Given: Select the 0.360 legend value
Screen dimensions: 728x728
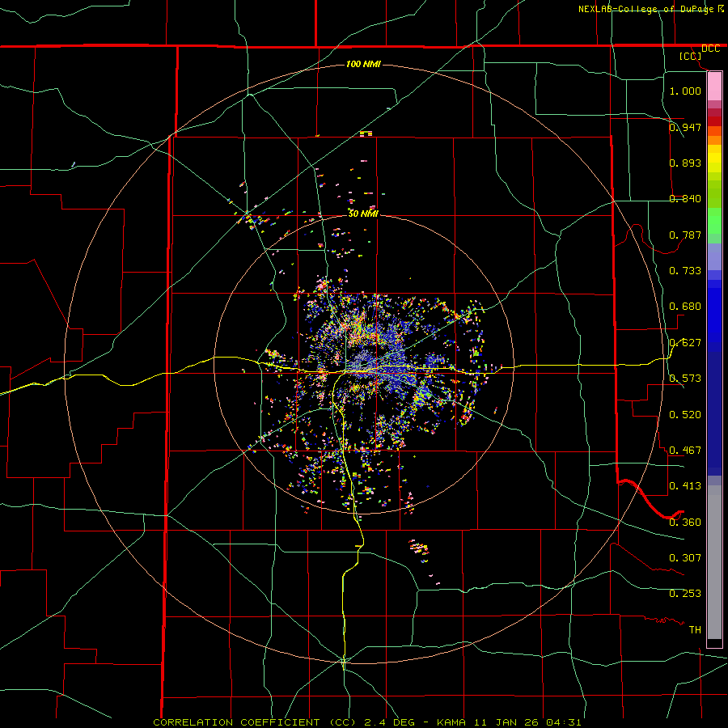Looking at the screenshot, I should 685,523.
